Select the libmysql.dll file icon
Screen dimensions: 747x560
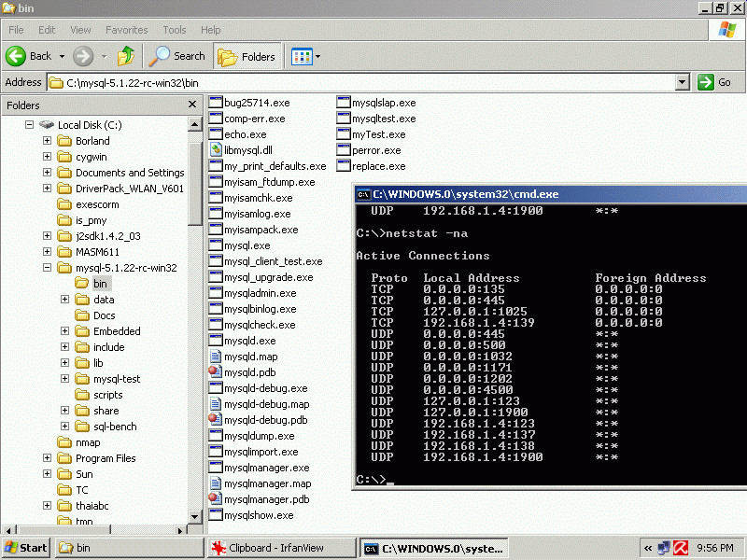click(x=216, y=149)
